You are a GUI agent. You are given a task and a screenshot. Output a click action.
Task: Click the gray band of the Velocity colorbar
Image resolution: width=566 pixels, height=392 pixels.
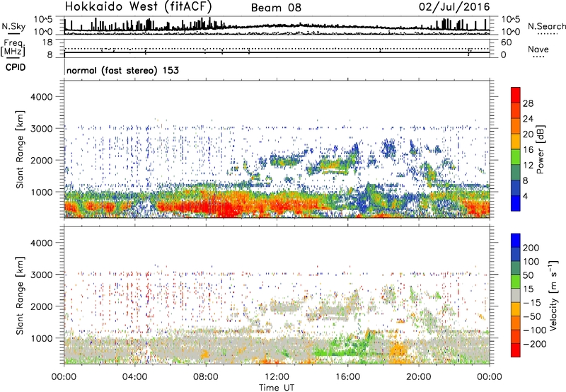coord(516,296)
